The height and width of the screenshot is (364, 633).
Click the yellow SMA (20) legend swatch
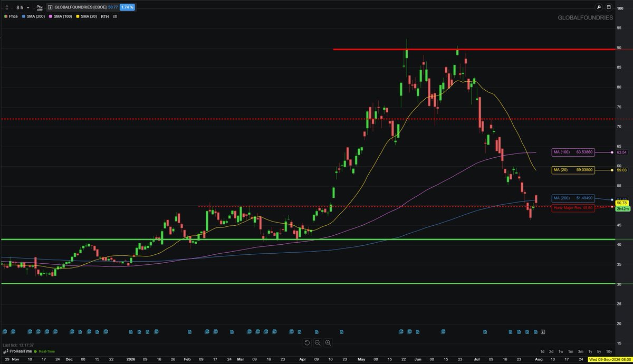pyautogui.click(x=78, y=16)
